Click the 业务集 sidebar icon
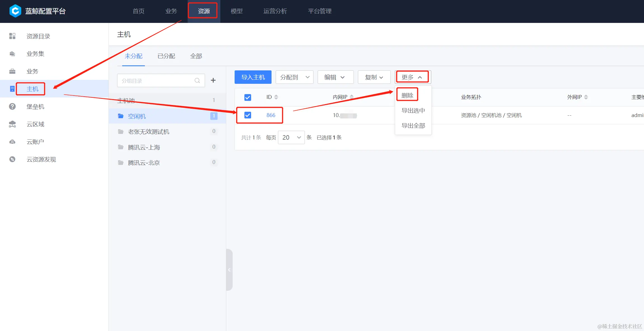Screen dimensions: 644x331 tap(12, 54)
